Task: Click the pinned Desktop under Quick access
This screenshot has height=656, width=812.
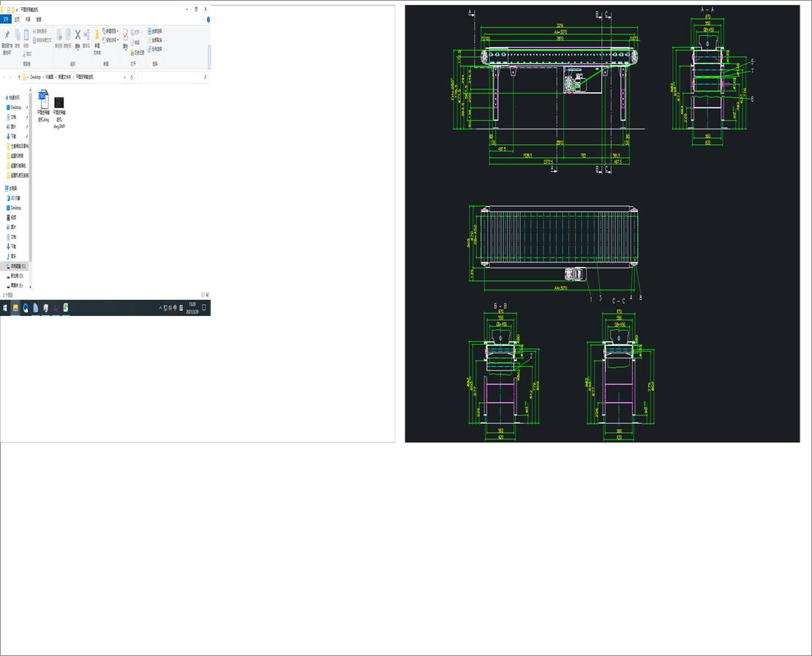Action: tap(15, 108)
